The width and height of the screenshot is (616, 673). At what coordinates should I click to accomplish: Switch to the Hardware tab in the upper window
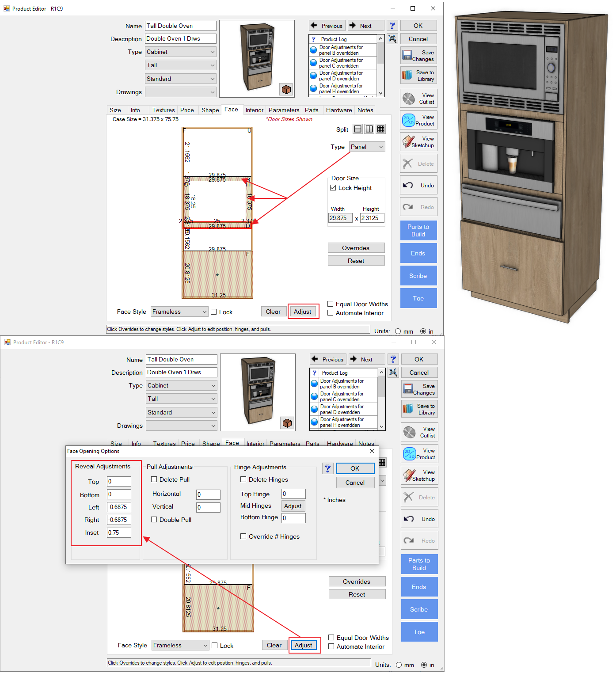pos(339,110)
